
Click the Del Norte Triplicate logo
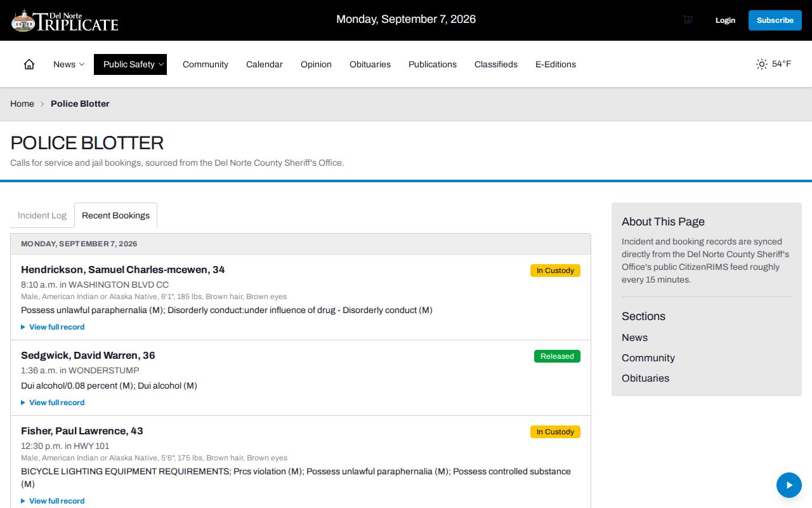point(65,20)
